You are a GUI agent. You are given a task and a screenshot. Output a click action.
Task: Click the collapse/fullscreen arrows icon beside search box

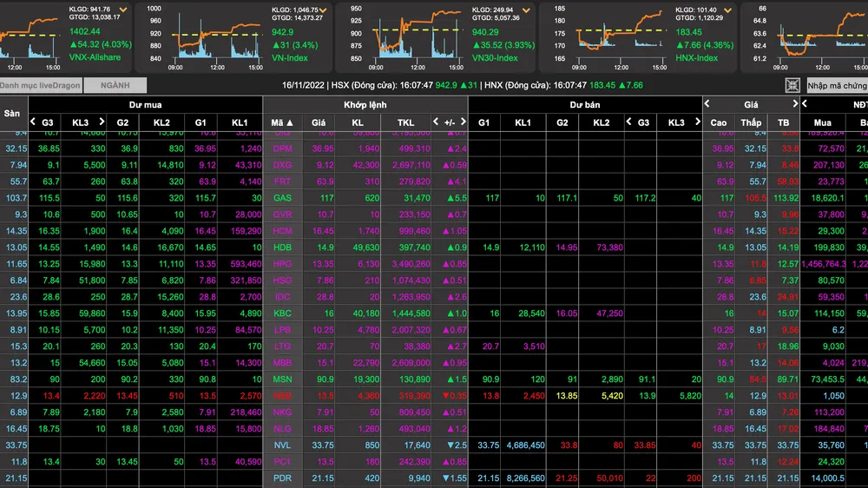click(792, 85)
